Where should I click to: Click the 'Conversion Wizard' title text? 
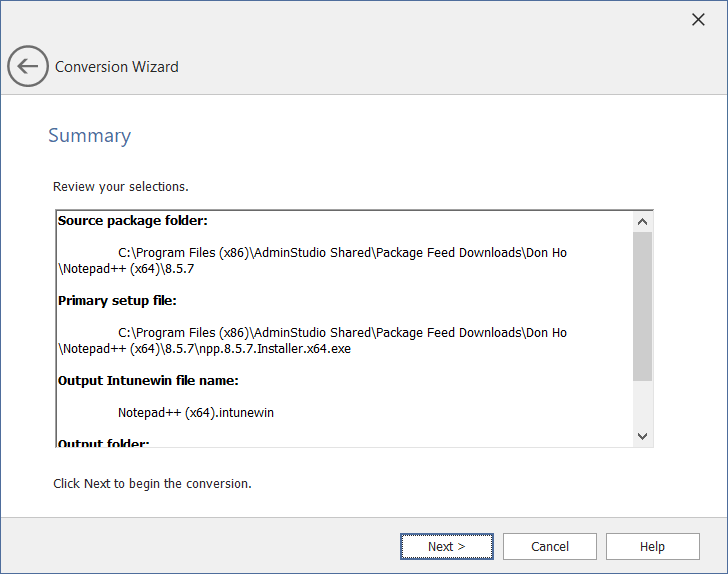tap(117, 67)
